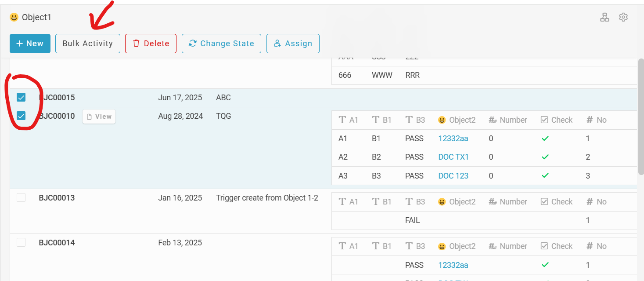644x281 pixels.
Task: Open the DOC 123 link
Action: (x=453, y=176)
